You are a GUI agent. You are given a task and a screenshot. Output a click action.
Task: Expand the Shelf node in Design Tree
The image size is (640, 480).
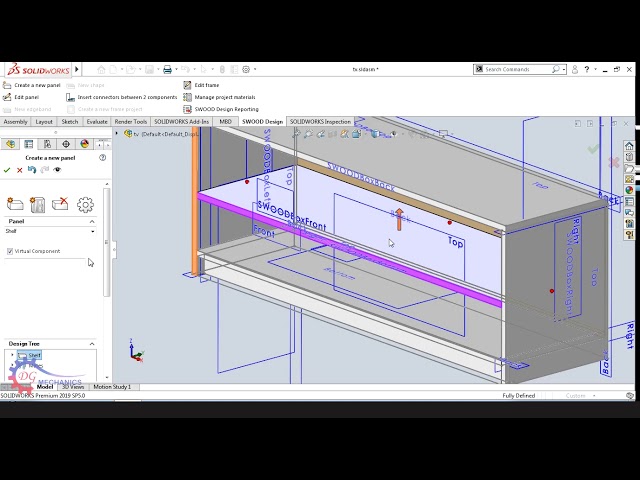[x=12, y=356]
